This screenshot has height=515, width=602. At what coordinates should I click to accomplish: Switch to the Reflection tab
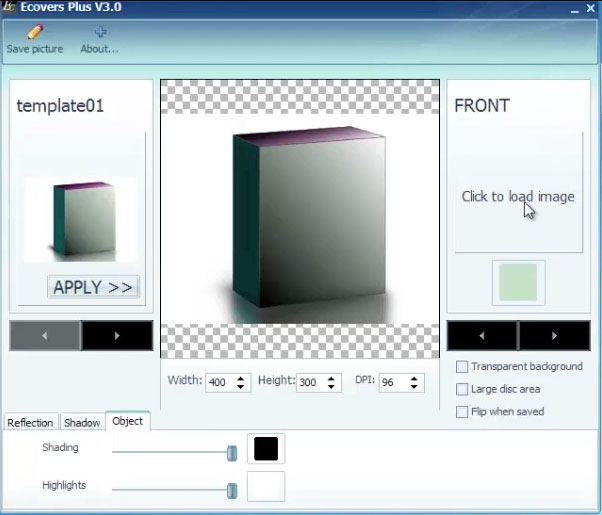(30, 422)
